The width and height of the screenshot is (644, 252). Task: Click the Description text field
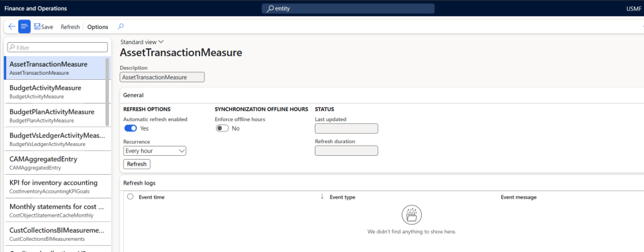162,77
